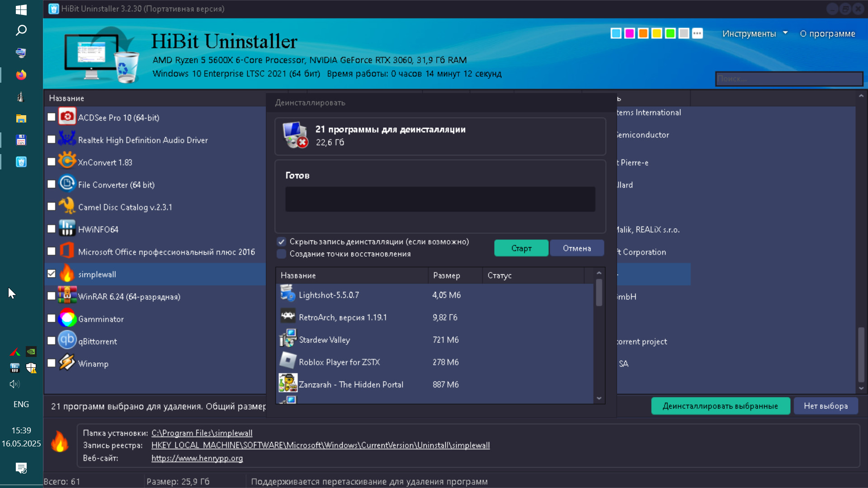Click the RetroArch icon in uninstall list

click(x=288, y=317)
